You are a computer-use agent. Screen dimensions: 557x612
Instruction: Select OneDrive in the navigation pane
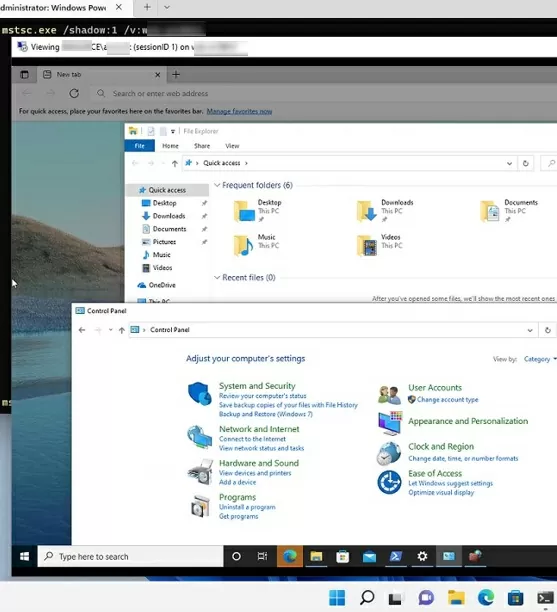[162, 285]
